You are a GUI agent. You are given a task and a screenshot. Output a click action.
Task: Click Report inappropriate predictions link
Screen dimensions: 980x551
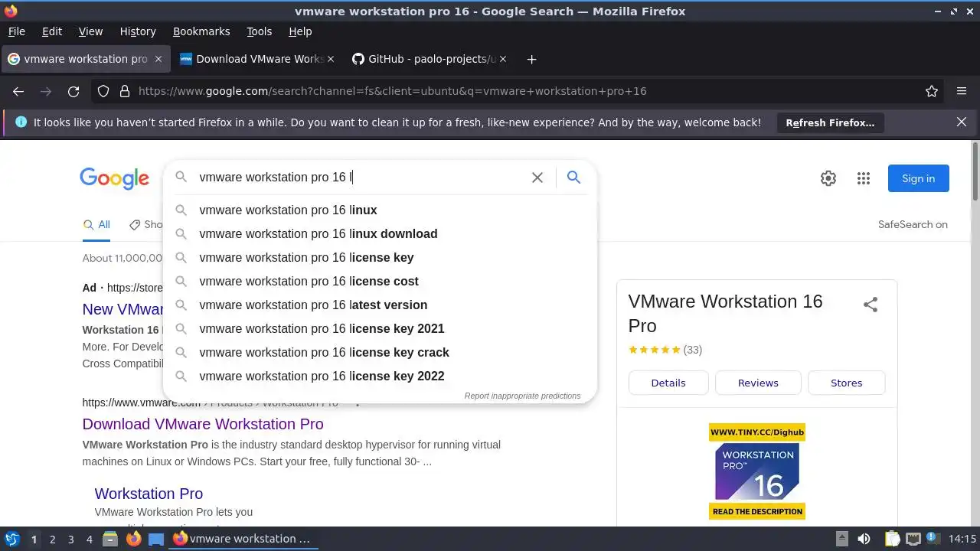tap(522, 396)
